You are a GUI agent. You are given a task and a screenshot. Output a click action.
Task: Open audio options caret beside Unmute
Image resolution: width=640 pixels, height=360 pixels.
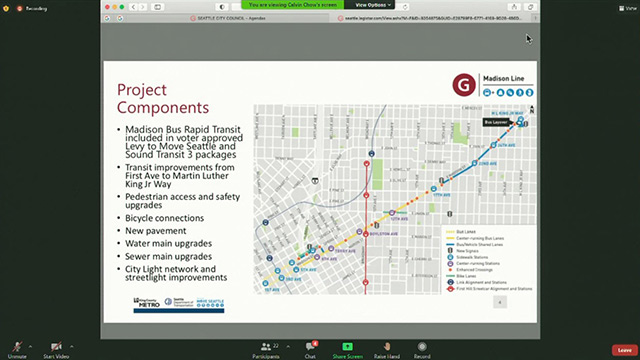point(30,347)
